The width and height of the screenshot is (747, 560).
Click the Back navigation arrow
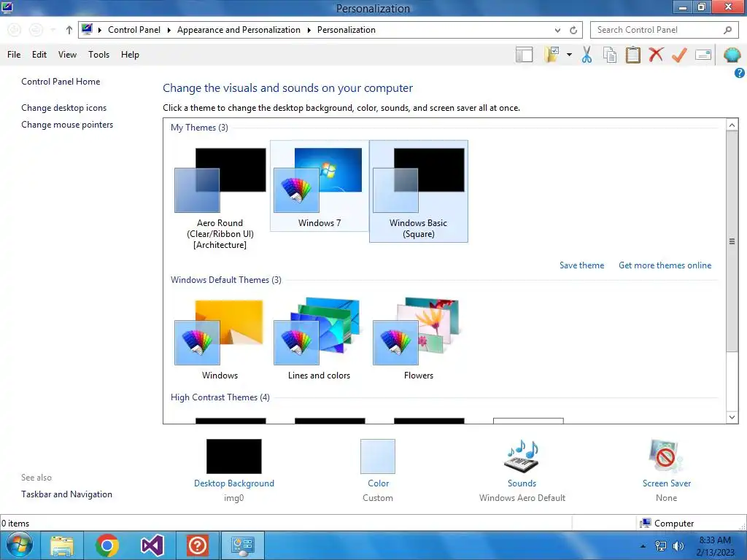pyautogui.click(x=15, y=30)
